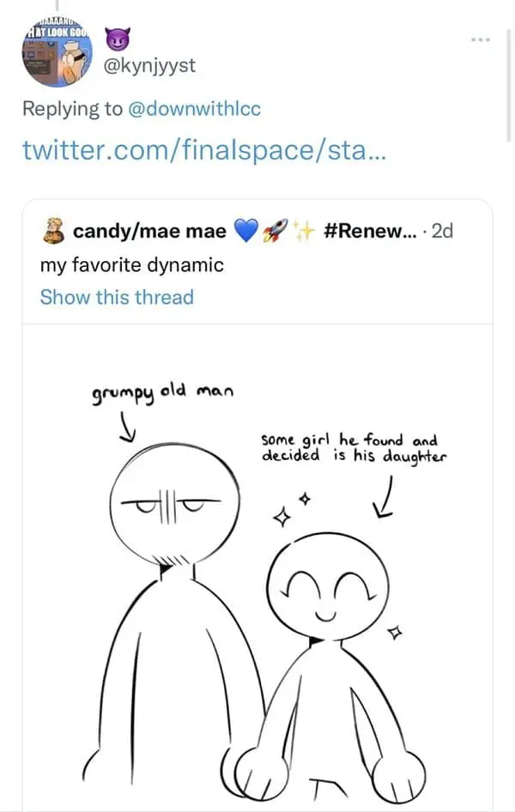
Task: Open the #Renew hashtag
Action: pos(369,229)
